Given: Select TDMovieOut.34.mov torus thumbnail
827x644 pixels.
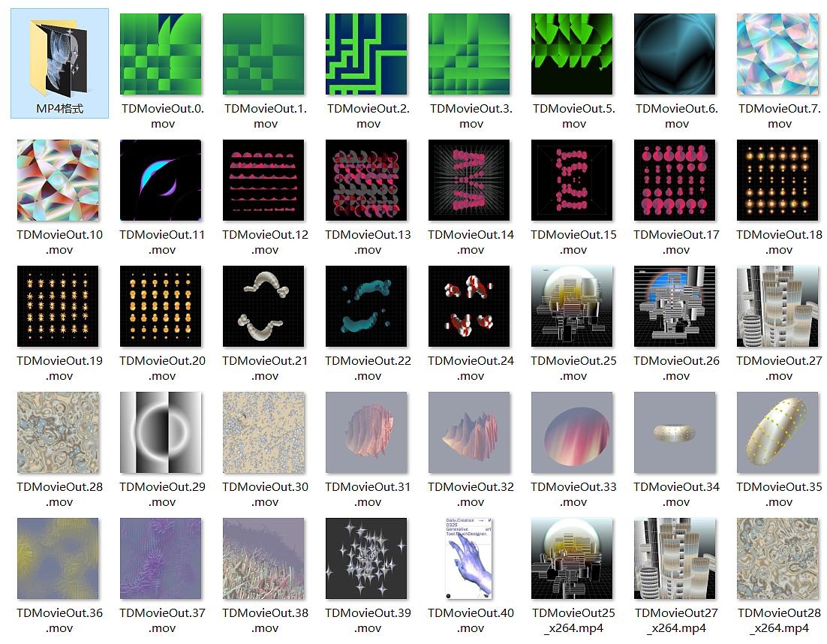Looking at the screenshot, I should [x=675, y=432].
